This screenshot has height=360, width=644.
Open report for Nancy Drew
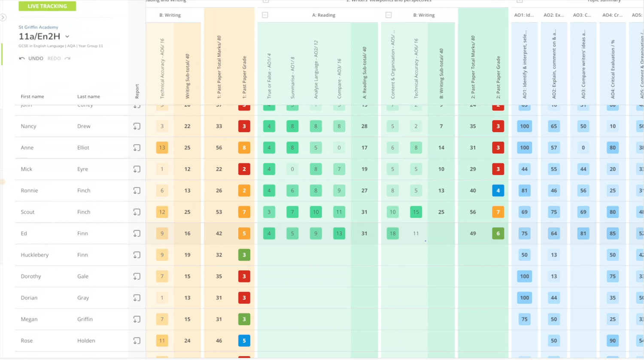coord(137,126)
